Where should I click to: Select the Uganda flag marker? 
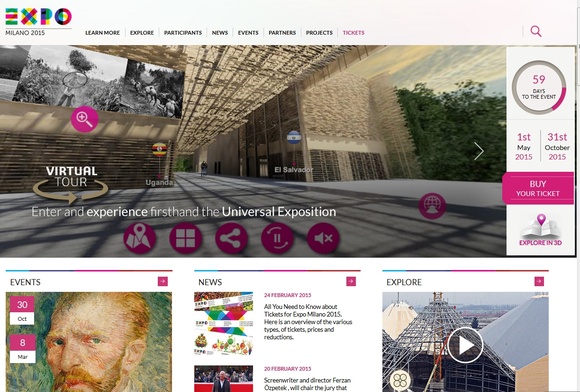pyautogui.click(x=159, y=149)
